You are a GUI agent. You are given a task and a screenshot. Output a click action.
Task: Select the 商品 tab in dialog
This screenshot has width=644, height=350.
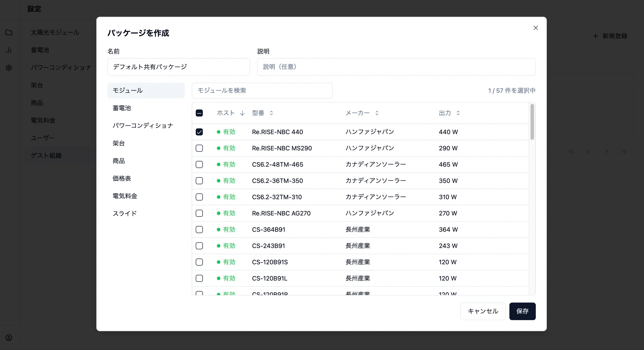click(146, 161)
